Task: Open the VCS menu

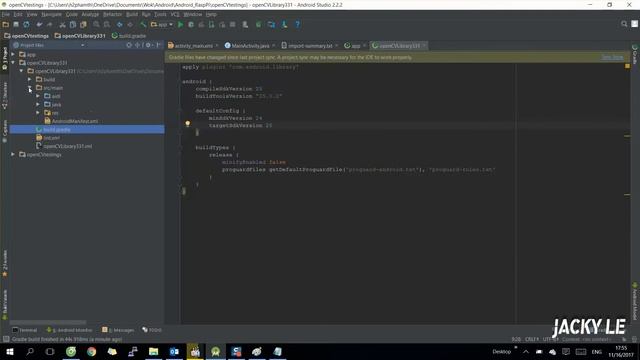Action: pos(175,14)
